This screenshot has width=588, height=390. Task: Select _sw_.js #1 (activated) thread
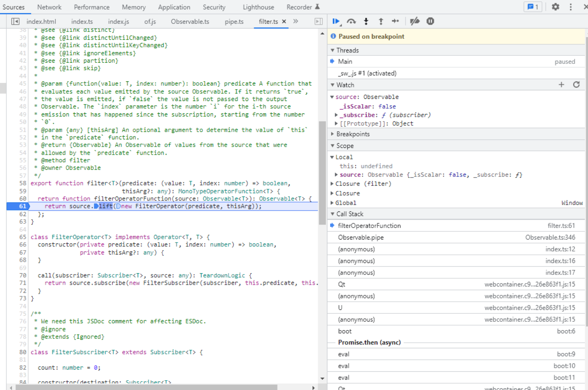(x=456, y=73)
